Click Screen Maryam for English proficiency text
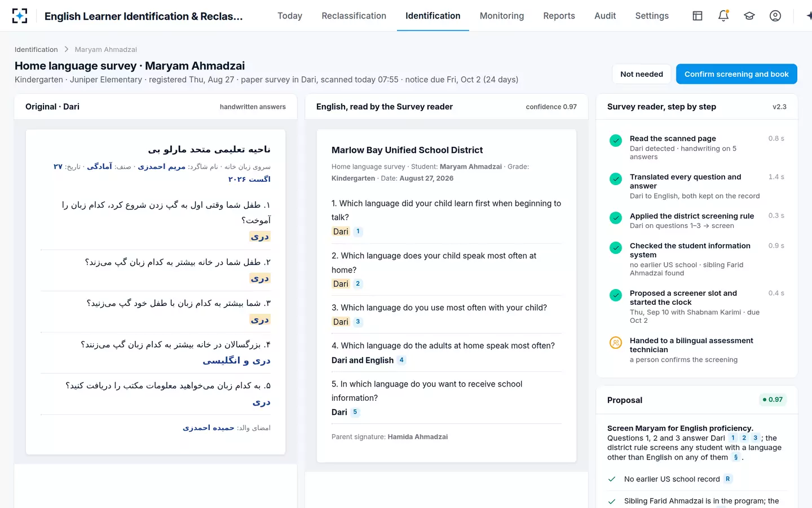Viewport: 812px width, 508px height. coord(680,428)
